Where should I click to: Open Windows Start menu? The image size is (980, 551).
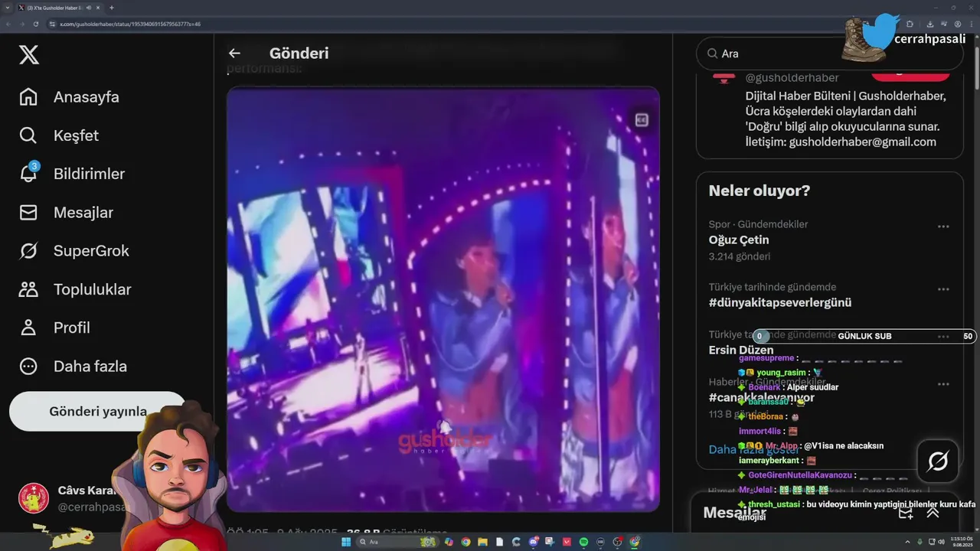point(345,542)
